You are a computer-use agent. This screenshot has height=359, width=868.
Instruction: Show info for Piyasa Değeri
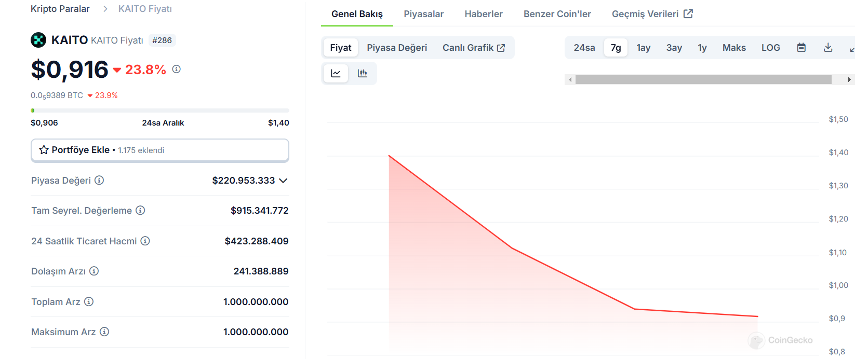(x=99, y=180)
